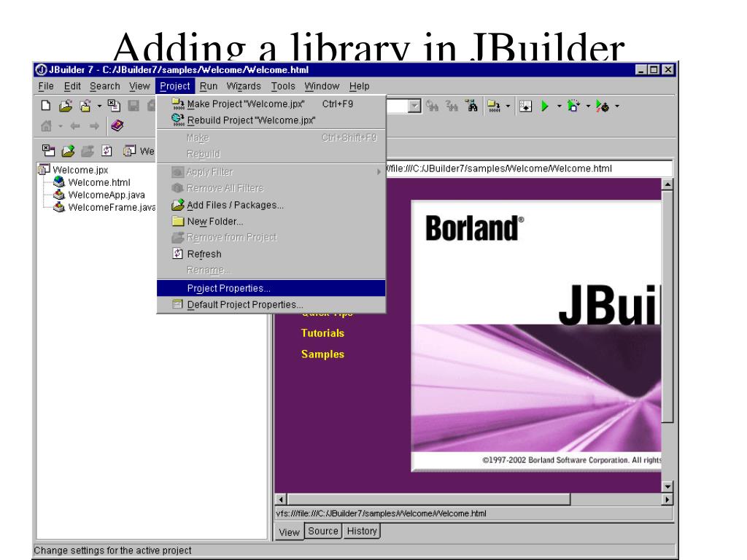The height and width of the screenshot is (560, 747).
Task: Switch to the Source tab
Action: pyautogui.click(x=323, y=531)
